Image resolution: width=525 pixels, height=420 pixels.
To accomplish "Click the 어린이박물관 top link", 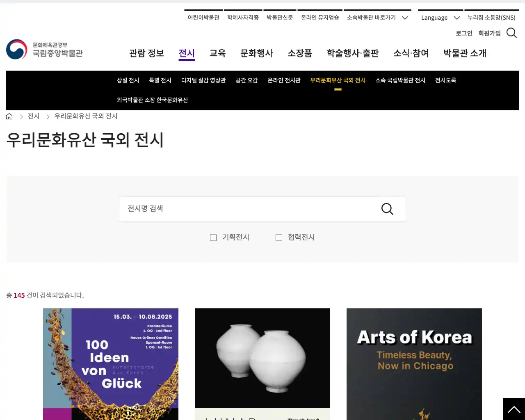I will point(203,18).
